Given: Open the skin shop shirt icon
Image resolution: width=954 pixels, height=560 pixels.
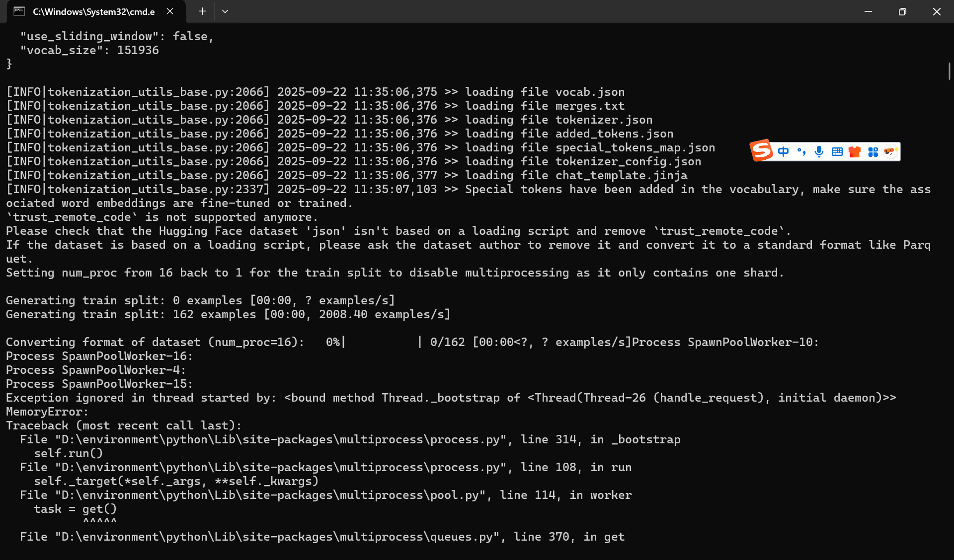Looking at the screenshot, I should click(855, 152).
